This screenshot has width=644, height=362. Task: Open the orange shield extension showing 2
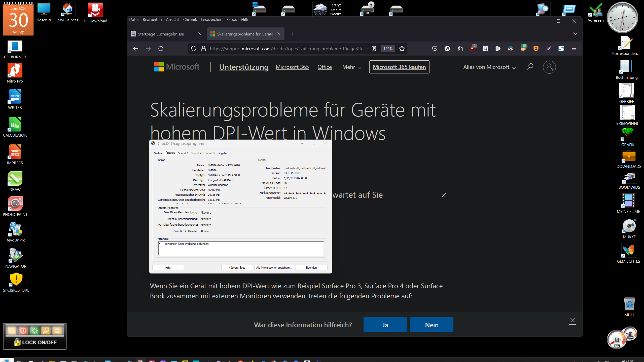pyautogui.click(x=536, y=49)
